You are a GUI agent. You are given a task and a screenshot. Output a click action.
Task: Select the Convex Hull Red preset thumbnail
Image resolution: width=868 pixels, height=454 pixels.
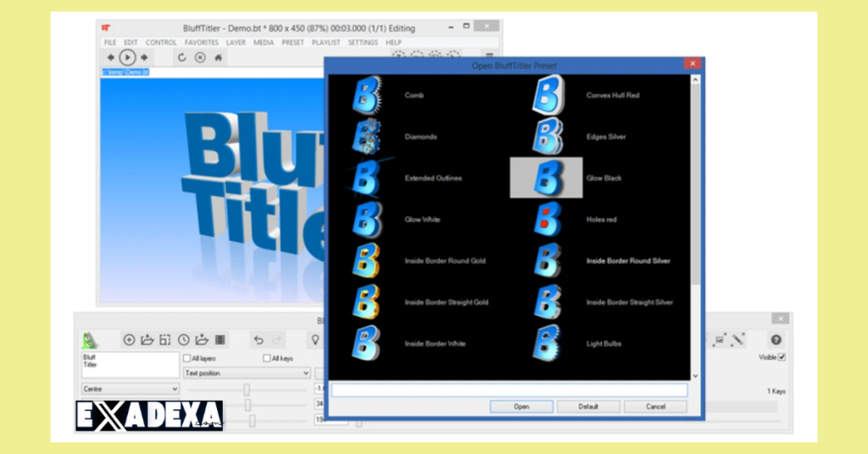coord(548,95)
